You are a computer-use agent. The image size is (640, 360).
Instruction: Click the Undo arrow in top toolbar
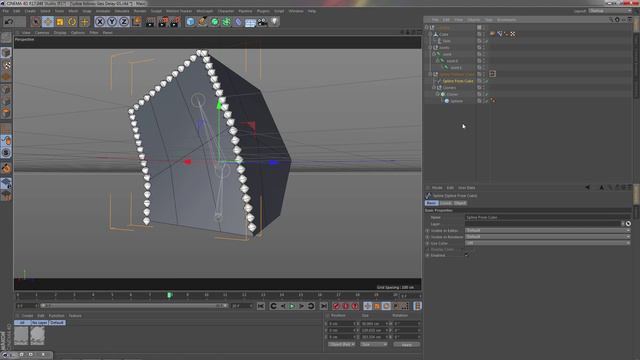9,22
